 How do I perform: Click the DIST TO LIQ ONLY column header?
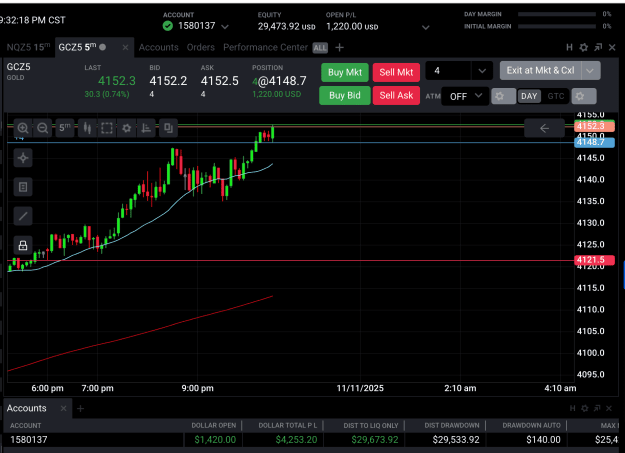tap(371, 426)
